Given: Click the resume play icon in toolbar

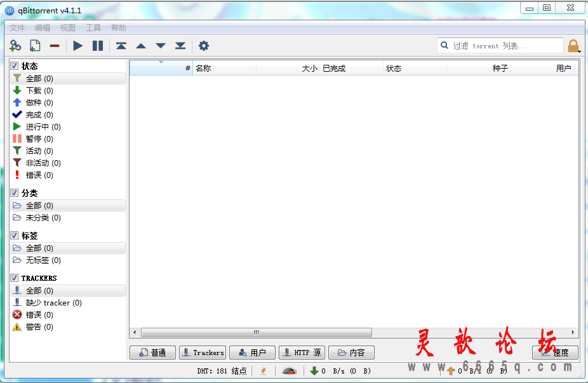Looking at the screenshot, I should coord(78,46).
